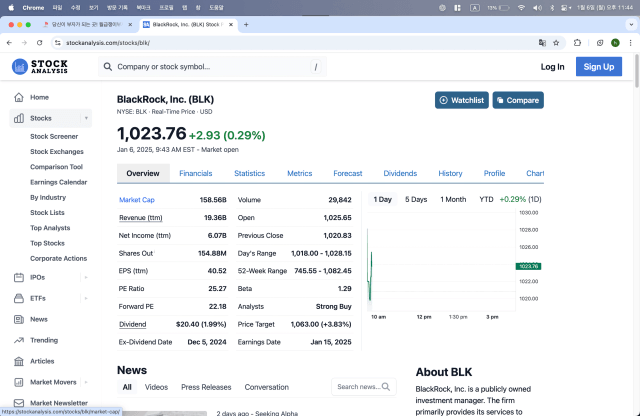Focus the Search news field

[364, 387]
